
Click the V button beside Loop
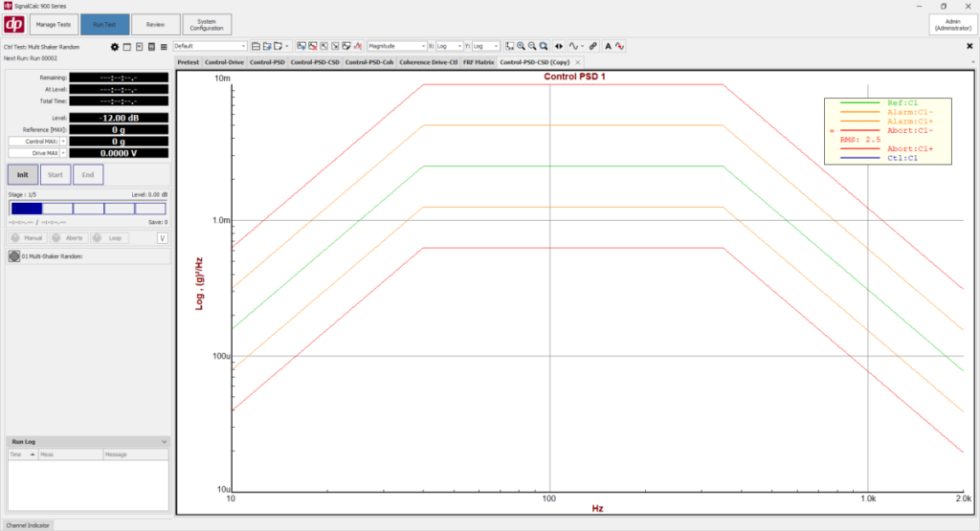[x=163, y=238]
